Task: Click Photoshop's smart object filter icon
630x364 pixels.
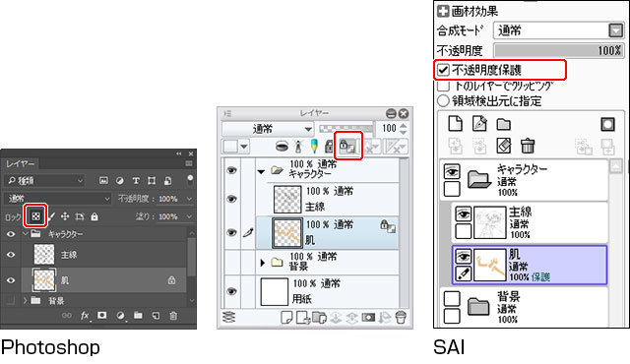Action: tap(167, 181)
